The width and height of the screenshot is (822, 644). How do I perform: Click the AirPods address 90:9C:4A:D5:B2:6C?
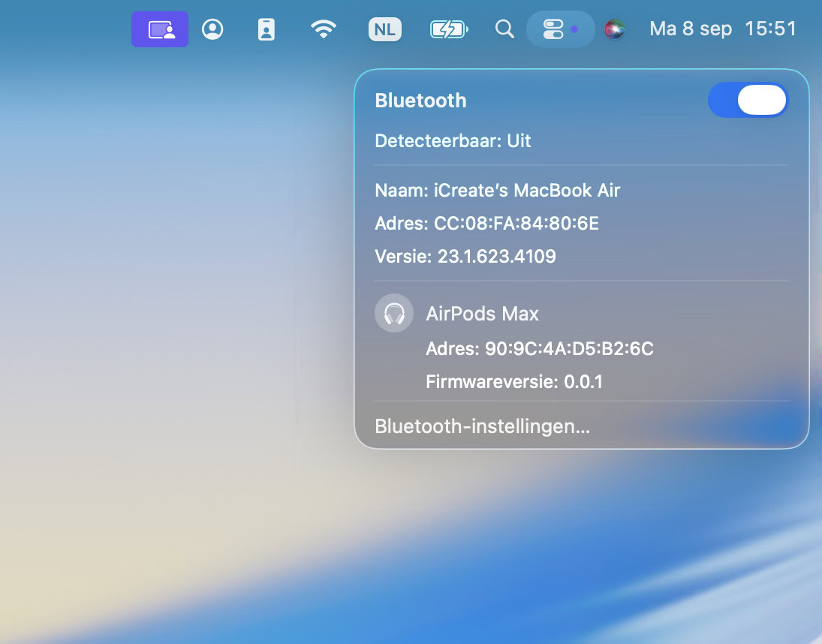[x=539, y=349]
